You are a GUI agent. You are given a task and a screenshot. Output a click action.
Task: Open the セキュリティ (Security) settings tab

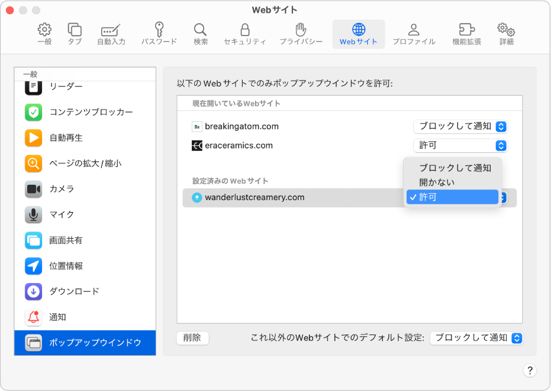245,34
